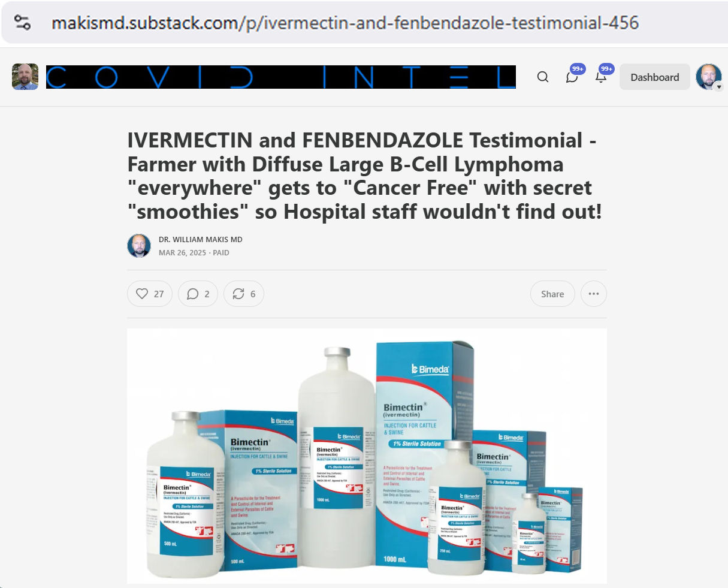This screenshot has width=728, height=588.
Task: Click the Dashboard button
Action: point(655,77)
